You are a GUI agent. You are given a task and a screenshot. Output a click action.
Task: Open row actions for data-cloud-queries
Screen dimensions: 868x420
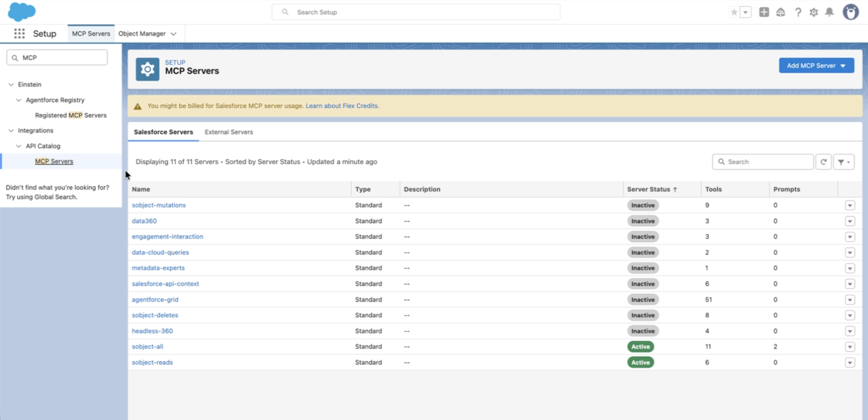tap(850, 252)
